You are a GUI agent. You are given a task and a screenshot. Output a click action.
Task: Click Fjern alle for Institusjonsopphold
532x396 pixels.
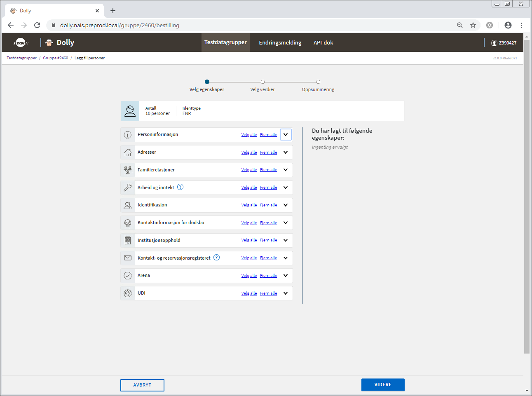point(268,240)
